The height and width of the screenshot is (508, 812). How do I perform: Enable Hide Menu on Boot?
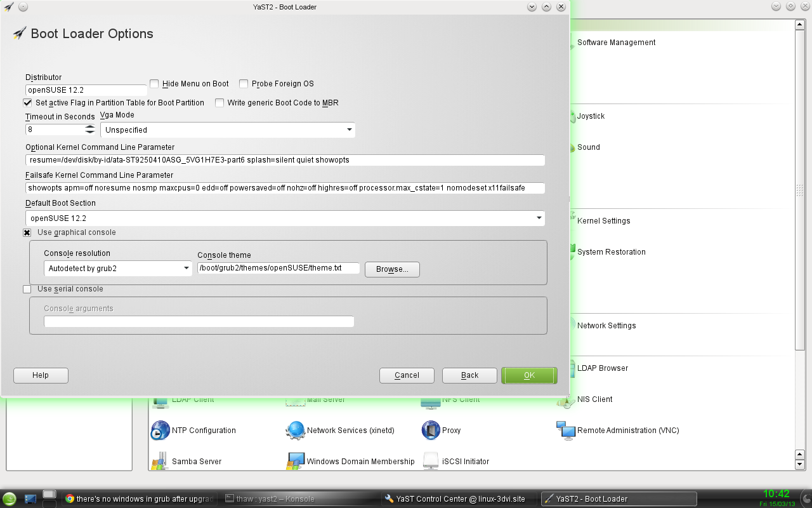[154, 84]
